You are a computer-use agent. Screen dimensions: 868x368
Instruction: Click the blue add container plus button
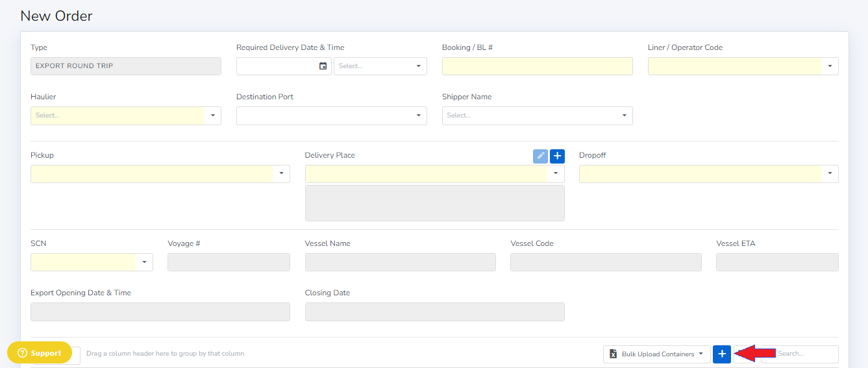pyautogui.click(x=721, y=354)
